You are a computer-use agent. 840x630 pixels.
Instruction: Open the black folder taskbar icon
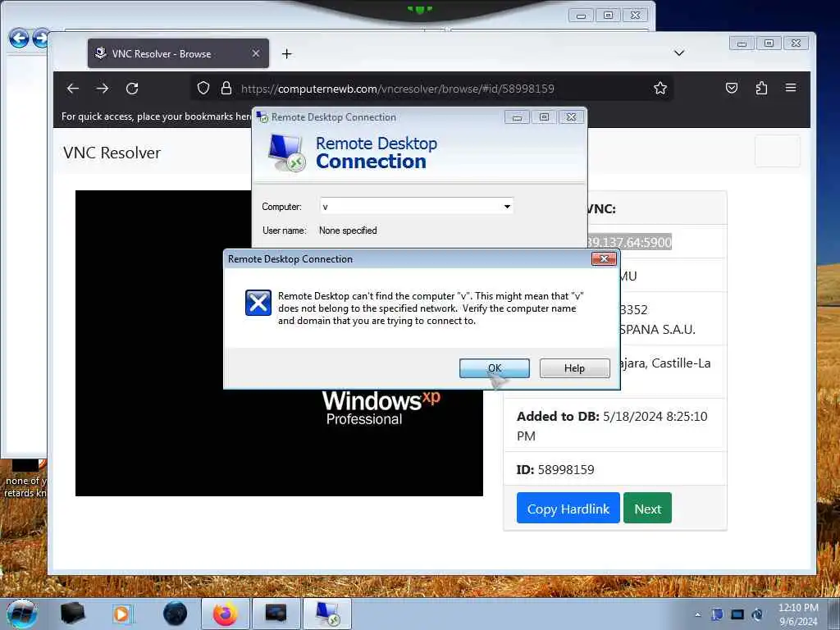point(72,614)
